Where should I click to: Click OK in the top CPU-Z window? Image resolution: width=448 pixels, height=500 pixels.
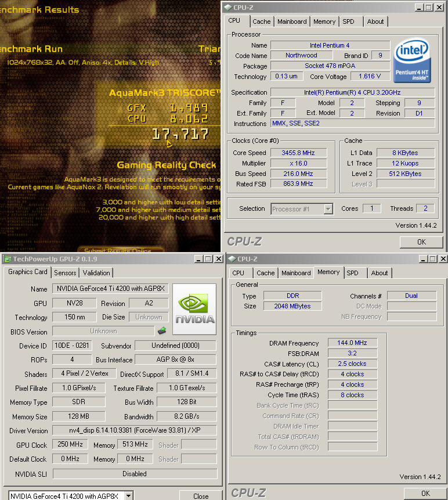pos(421,242)
